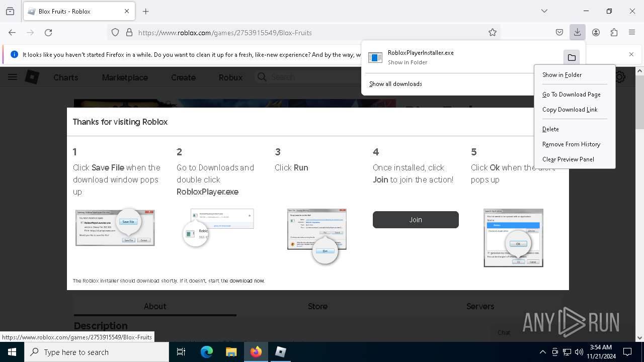Open Task View on taskbar

(181, 352)
